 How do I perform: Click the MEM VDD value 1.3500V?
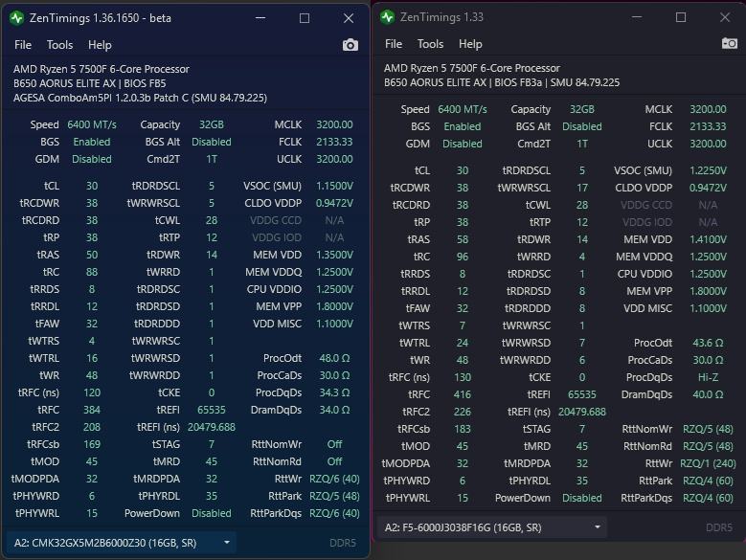(x=334, y=255)
